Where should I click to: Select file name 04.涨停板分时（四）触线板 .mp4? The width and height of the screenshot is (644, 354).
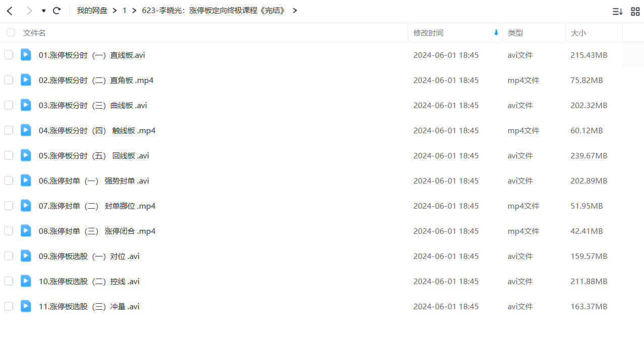tap(97, 130)
